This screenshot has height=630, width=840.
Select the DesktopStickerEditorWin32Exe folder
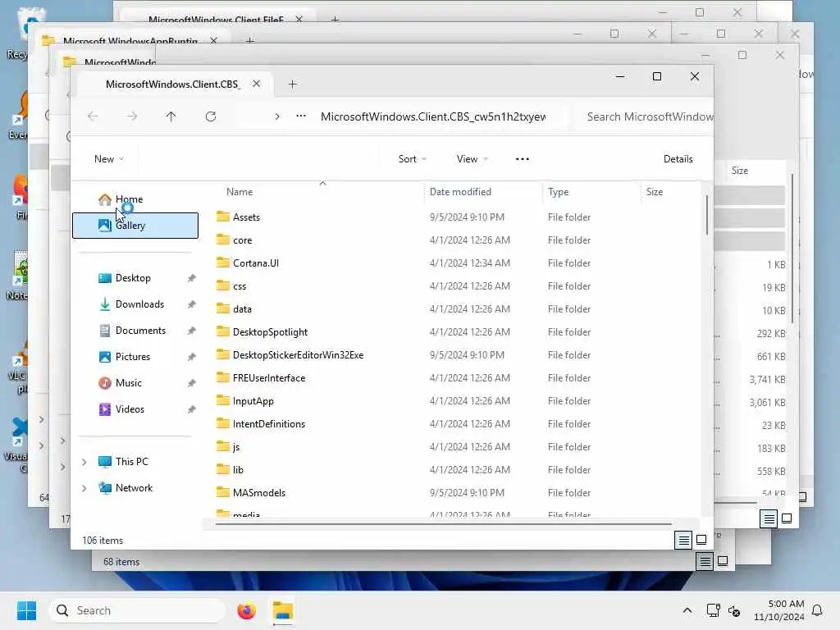point(298,355)
